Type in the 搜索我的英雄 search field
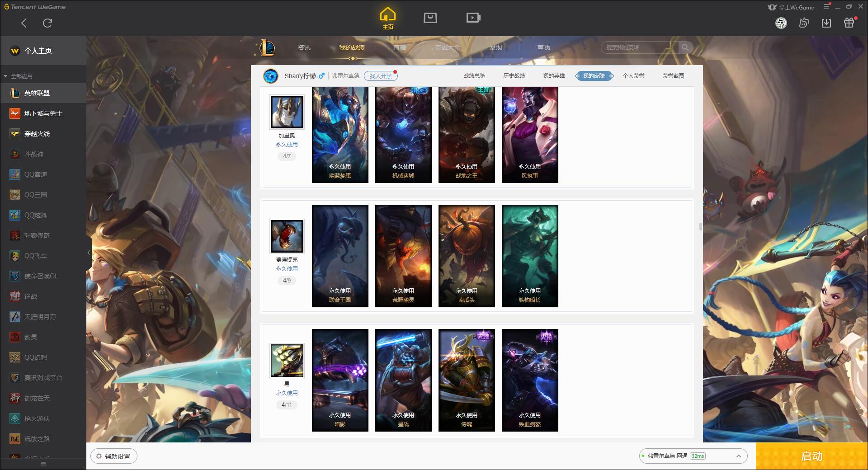 (x=640, y=47)
